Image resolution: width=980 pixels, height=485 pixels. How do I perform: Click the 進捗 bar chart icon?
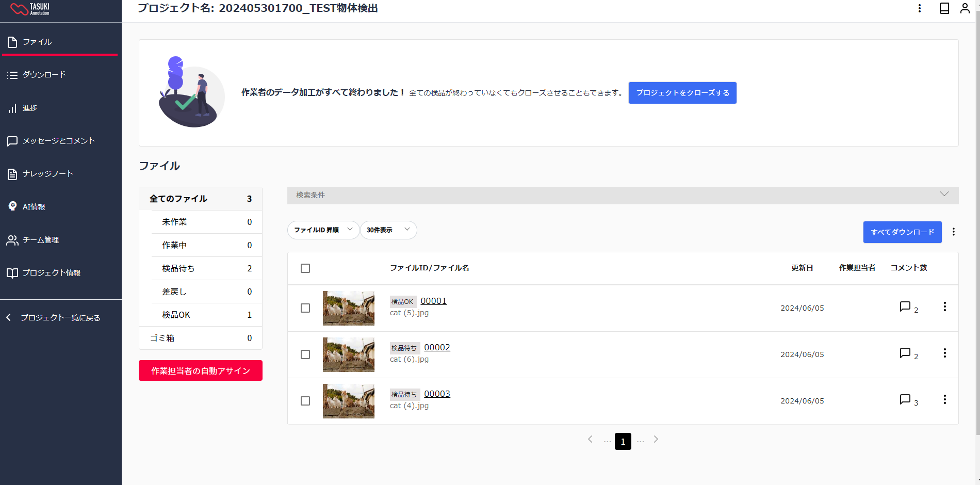(12, 108)
